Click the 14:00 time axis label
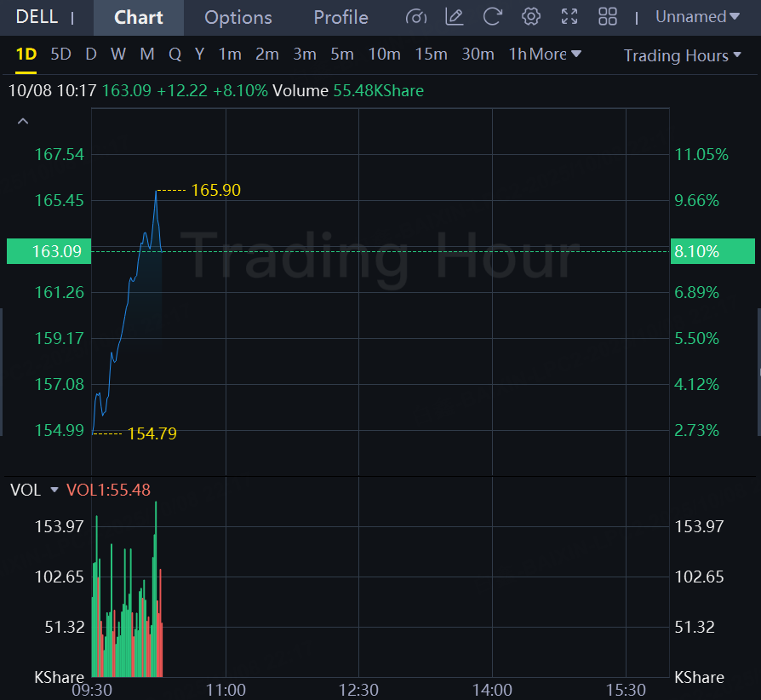The width and height of the screenshot is (761, 700). click(492, 690)
